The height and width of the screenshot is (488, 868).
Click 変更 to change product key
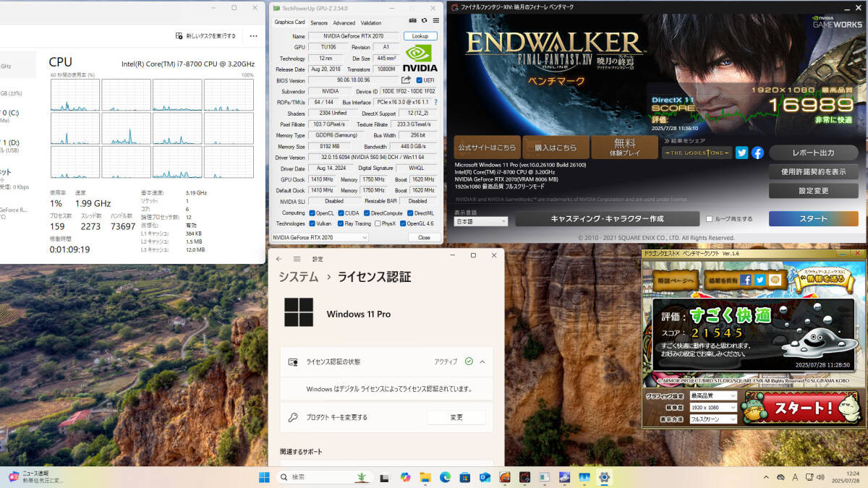click(x=456, y=417)
